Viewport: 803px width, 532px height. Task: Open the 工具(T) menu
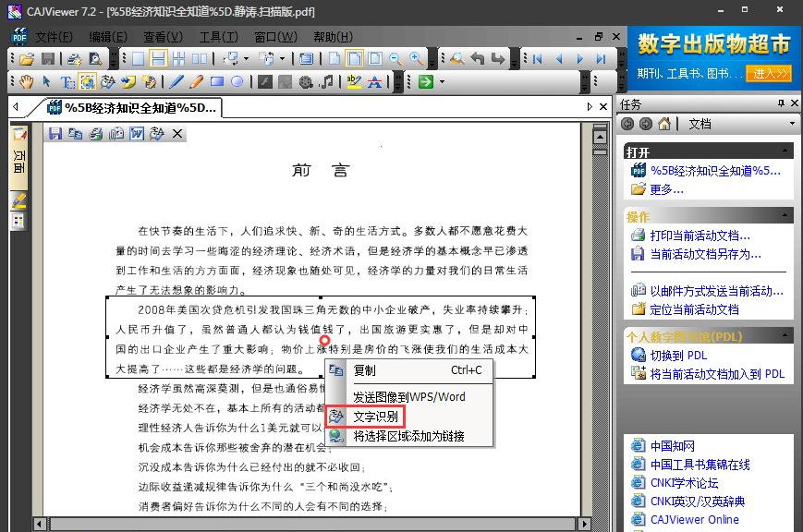pos(219,37)
